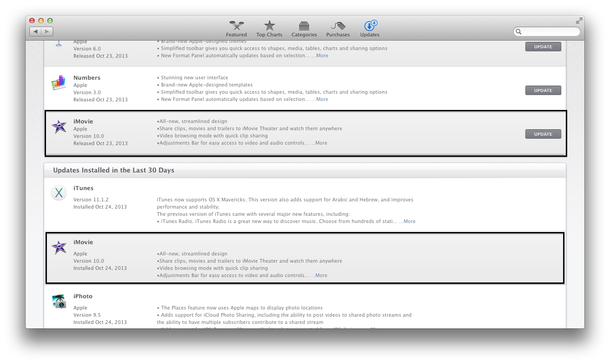The width and height of the screenshot is (610, 364).
Task: Click 'The Places feature now uses Apple maps' text
Action: point(241,308)
